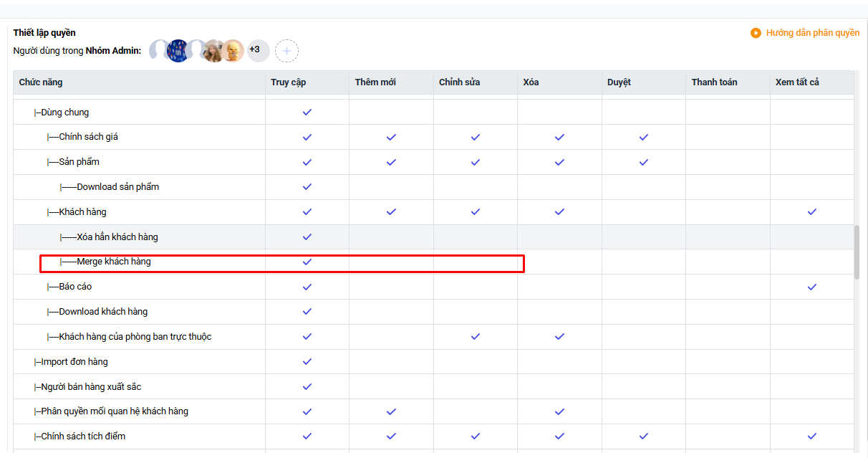868x458 pixels.
Task: Toggle Chỉnh sửa for Khách hàng của phòng ban
Action: tap(475, 337)
